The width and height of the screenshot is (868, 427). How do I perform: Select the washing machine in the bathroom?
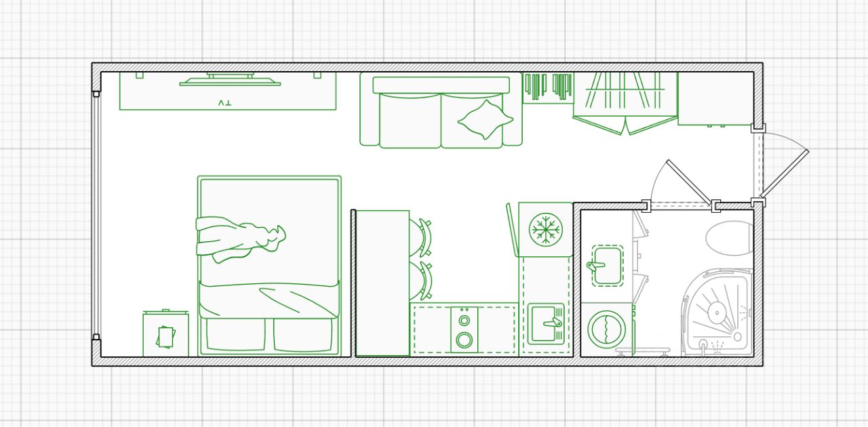coord(608,329)
